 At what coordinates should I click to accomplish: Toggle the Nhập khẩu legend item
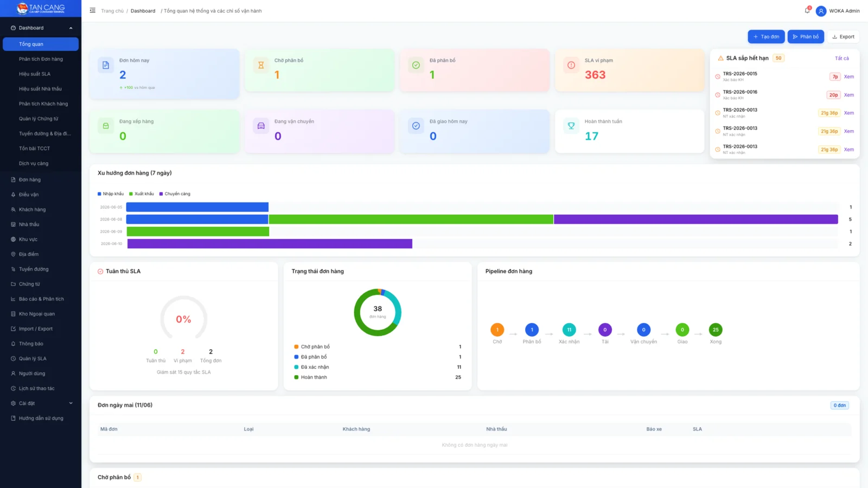pyautogui.click(x=111, y=194)
